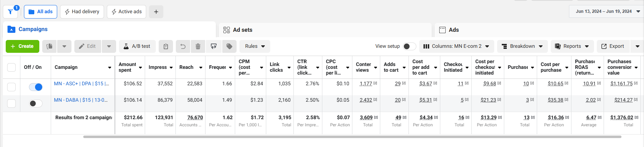Click the duplicate campaign icon
This screenshot has width=644, height=147.
pos(50,46)
